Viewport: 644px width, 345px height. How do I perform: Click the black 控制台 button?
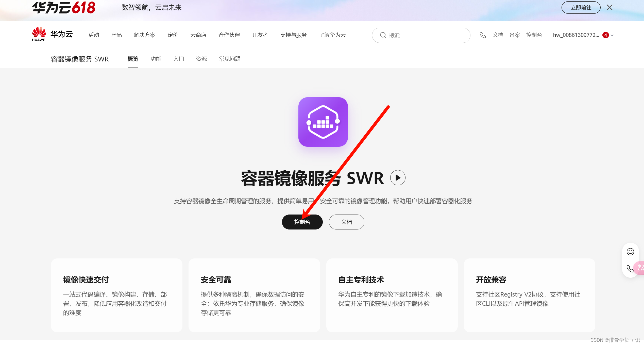[x=302, y=222]
